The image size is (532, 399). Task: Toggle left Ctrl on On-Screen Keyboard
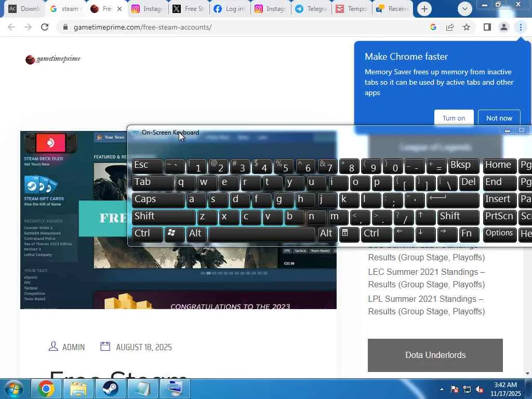pyautogui.click(x=147, y=234)
